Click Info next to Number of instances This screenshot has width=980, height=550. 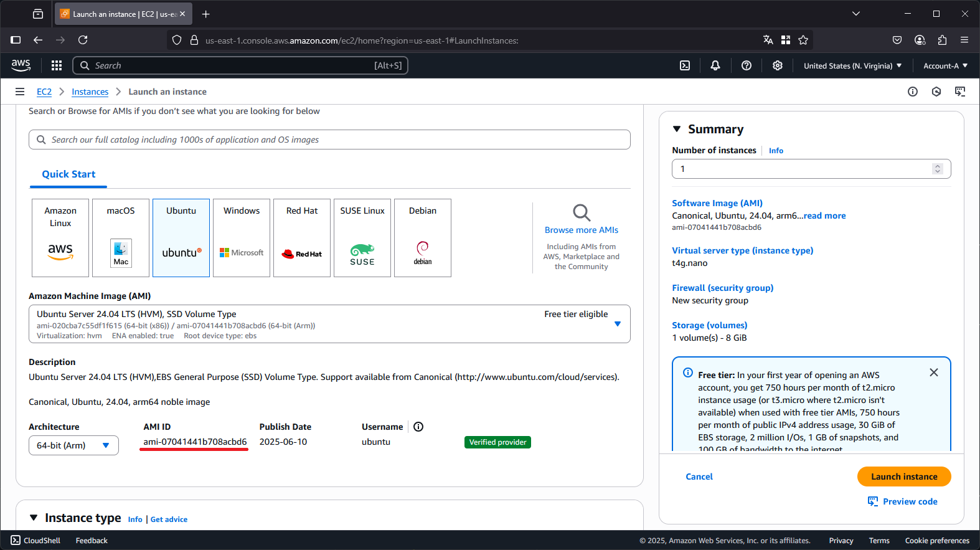tap(776, 151)
